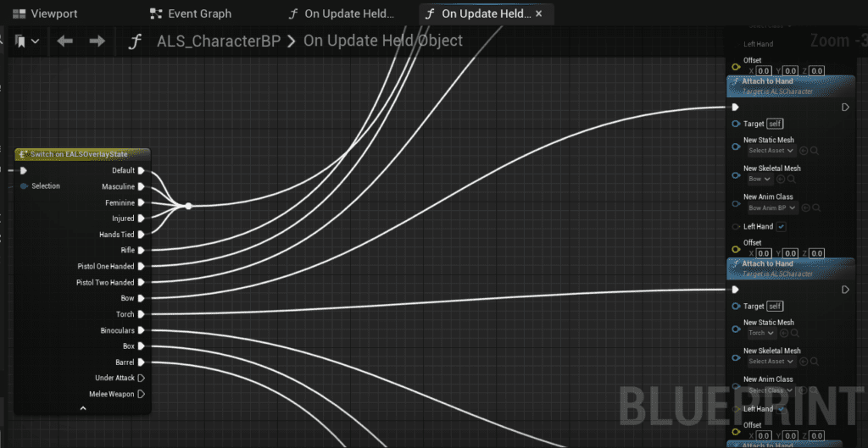Close the active On Update Held tab

click(x=538, y=14)
